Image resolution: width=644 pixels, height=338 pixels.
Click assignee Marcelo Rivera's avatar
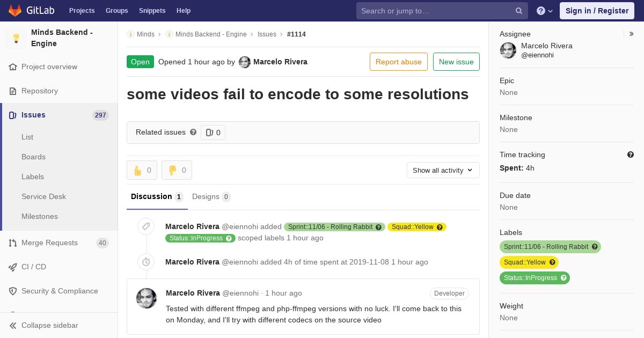[x=508, y=50]
